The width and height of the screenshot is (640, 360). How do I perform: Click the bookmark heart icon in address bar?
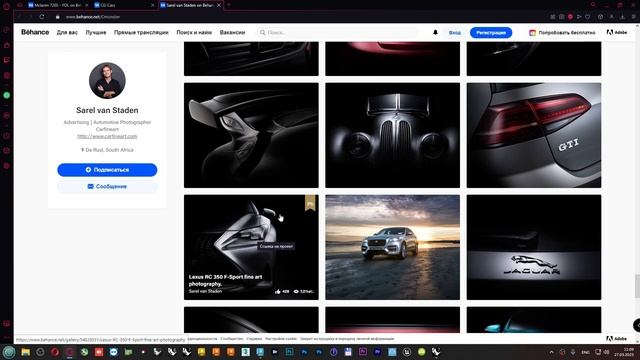588,17
